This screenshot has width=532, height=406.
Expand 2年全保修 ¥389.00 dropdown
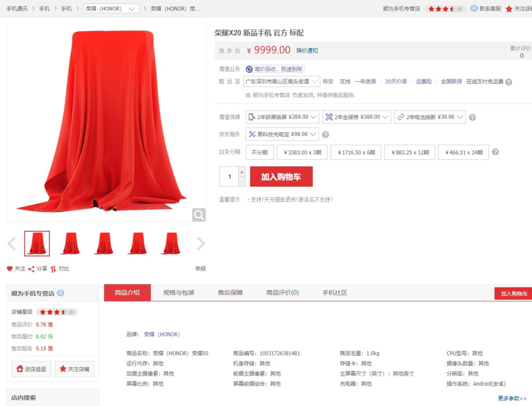point(357,117)
